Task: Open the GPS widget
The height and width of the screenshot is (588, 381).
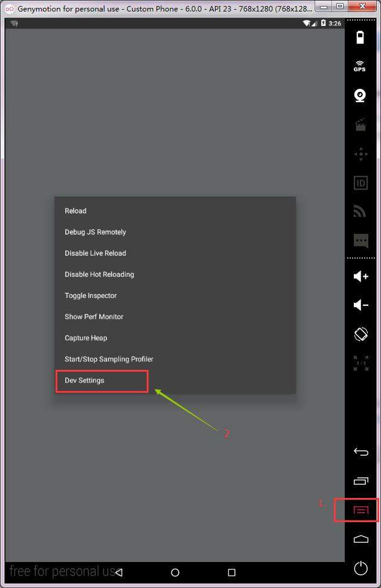Action: 360,66
